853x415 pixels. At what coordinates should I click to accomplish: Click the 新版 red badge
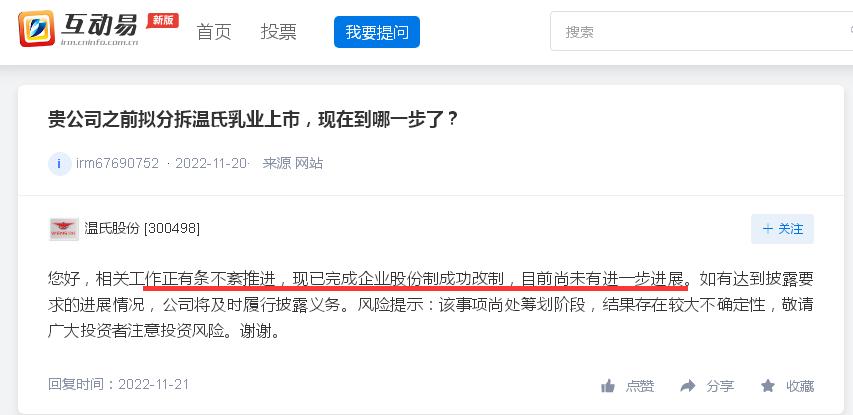[163, 20]
